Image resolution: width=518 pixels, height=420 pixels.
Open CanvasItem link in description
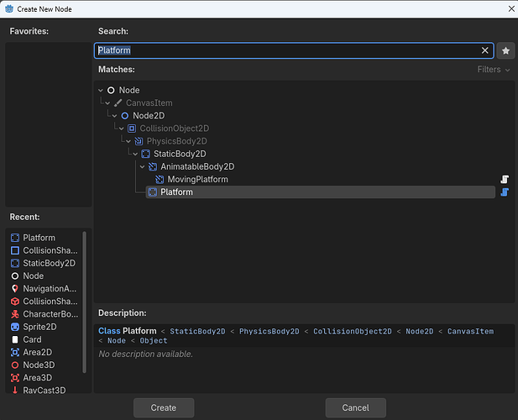[470, 331]
